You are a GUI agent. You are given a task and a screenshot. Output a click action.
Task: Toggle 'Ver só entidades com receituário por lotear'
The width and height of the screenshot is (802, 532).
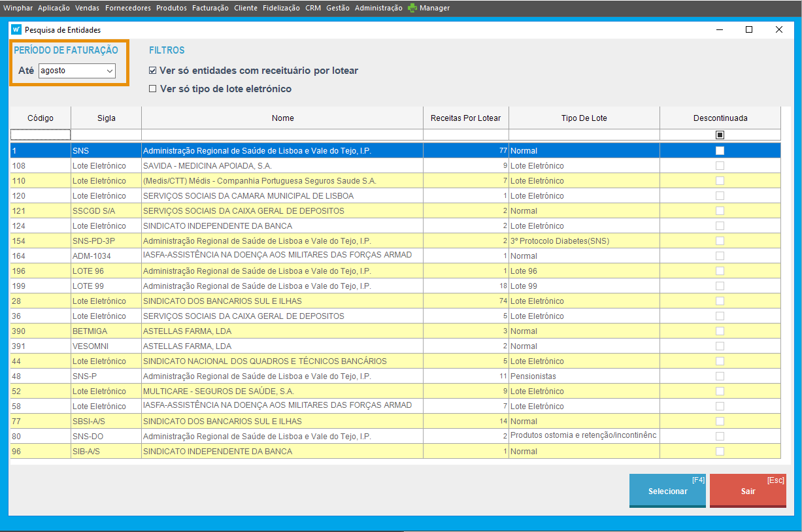(153, 71)
